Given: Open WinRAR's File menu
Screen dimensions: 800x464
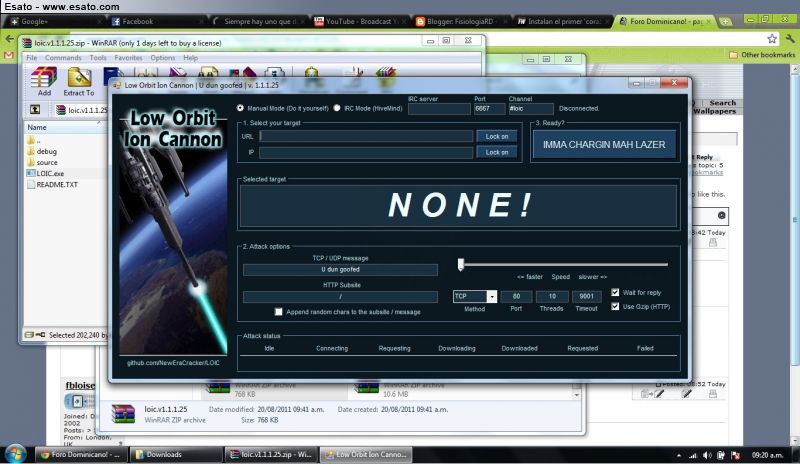Looking at the screenshot, I should pyautogui.click(x=32, y=58).
